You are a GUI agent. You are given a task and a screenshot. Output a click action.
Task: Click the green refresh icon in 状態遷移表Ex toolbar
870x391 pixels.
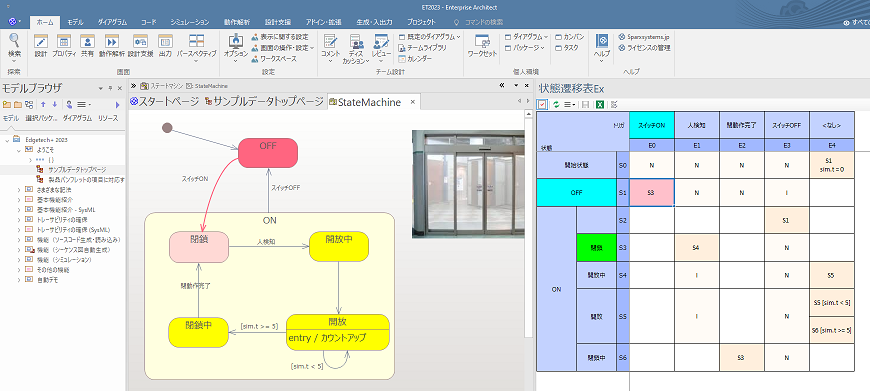click(x=556, y=104)
